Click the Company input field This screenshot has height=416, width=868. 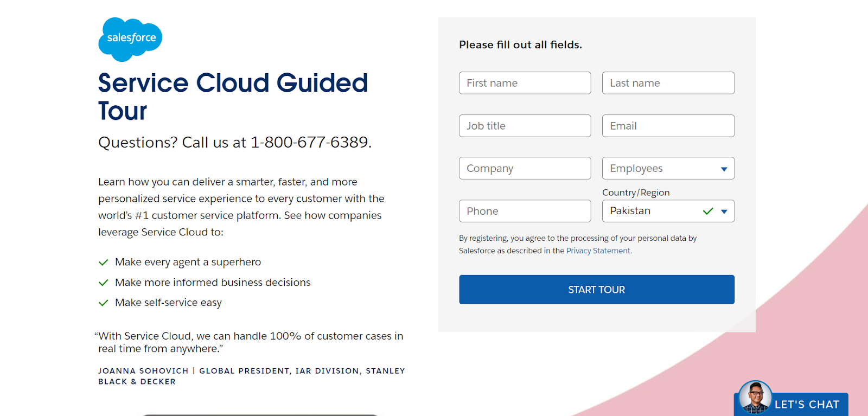525,168
